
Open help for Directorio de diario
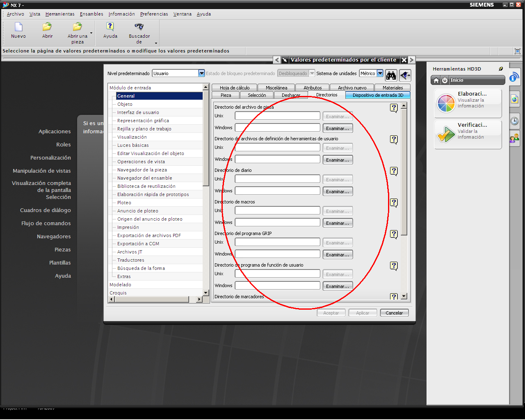pyautogui.click(x=394, y=171)
